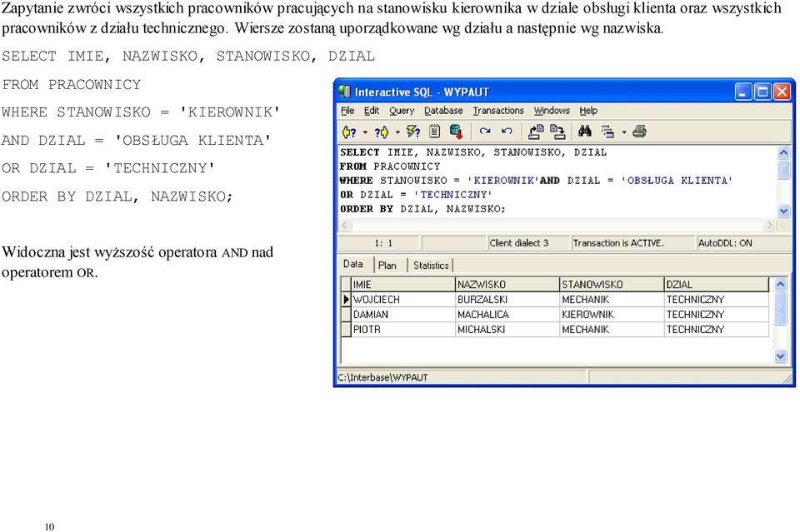Select the BURZALSKI cell in results
Screen dimensions: 800x532
tap(507, 300)
